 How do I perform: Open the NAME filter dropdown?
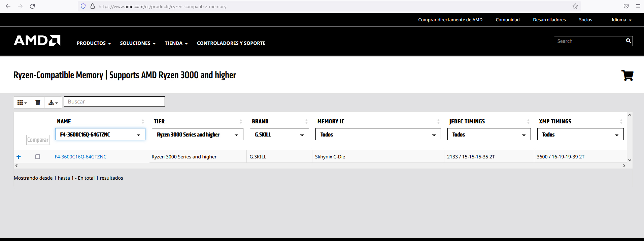point(100,134)
